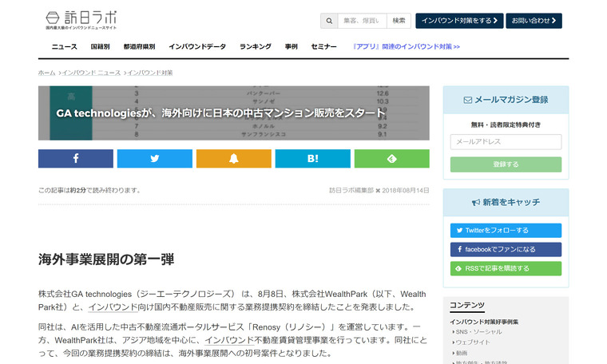The width and height of the screenshot is (607, 364).
Task: Share article via Twitter bird icon
Action: (154, 158)
